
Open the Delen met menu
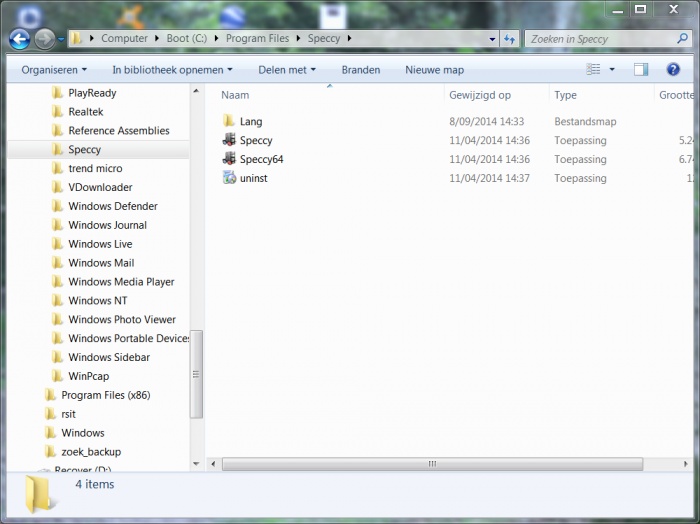pyautogui.click(x=287, y=70)
